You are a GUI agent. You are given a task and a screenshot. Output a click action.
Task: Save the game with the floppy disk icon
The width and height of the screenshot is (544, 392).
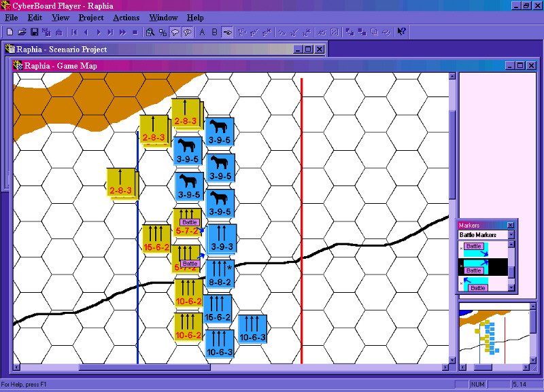click(x=35, y=32)
